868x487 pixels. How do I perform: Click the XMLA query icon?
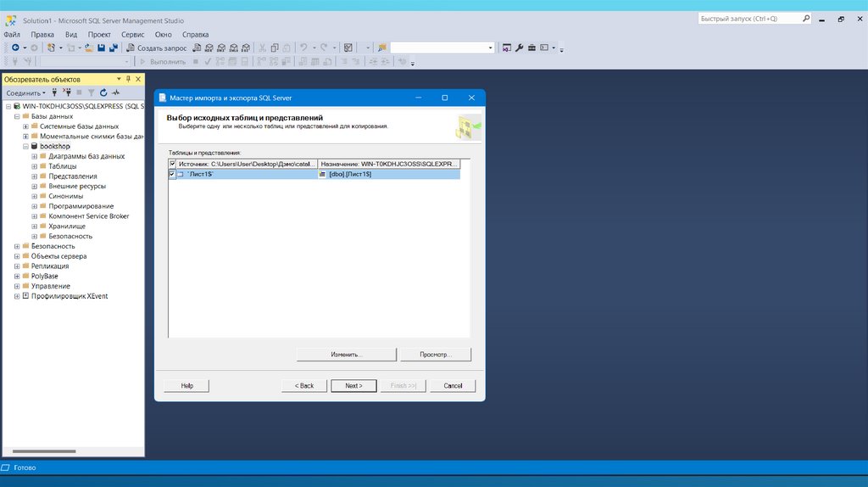click(x=234, y=48)
